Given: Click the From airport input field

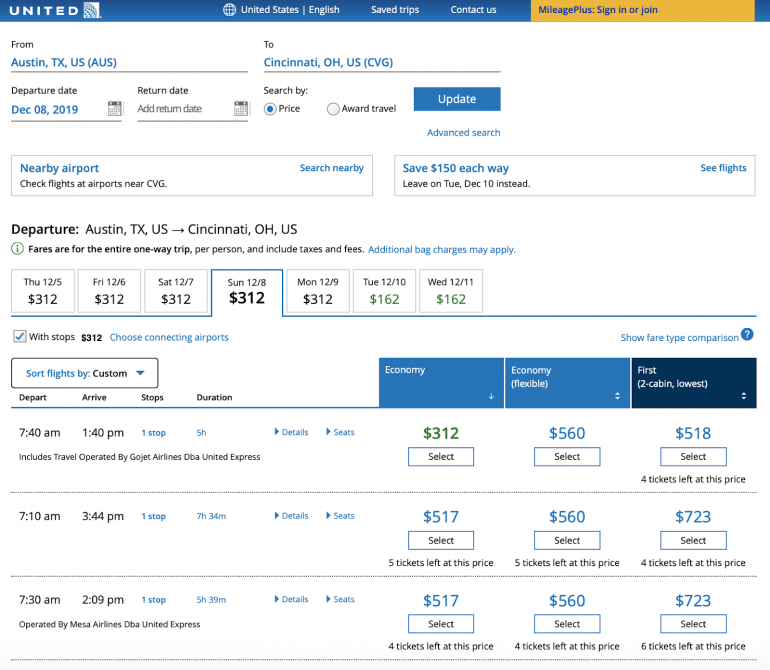Looking at the screenshot, I should click(129, 62).
